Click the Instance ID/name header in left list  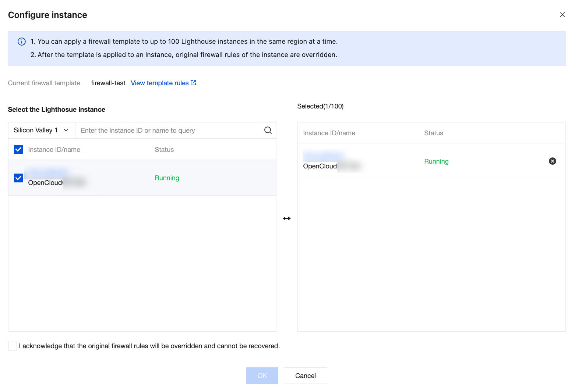[x=54, y=150]
